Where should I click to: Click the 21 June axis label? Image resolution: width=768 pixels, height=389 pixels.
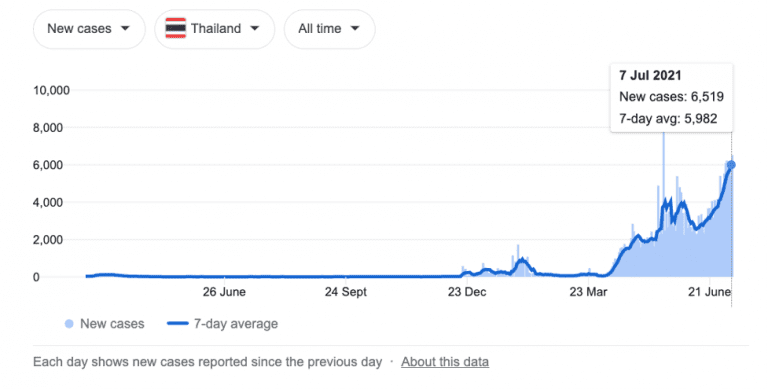709,292
